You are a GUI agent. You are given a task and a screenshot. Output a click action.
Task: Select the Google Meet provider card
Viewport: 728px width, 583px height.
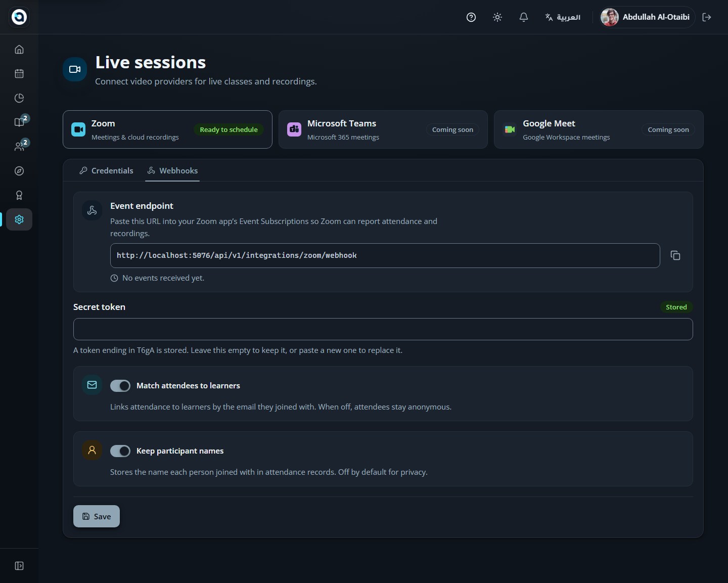coord(599,129)
